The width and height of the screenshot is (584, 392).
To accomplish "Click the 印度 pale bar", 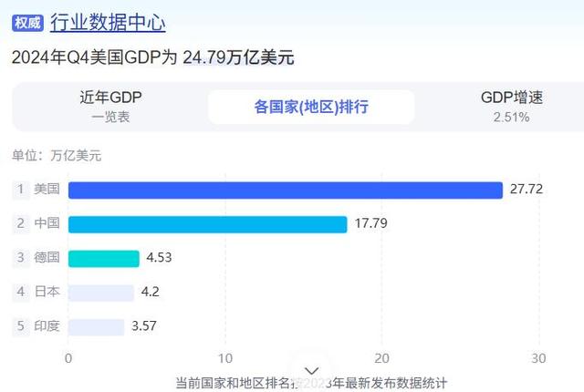I will tap(96, 327).
